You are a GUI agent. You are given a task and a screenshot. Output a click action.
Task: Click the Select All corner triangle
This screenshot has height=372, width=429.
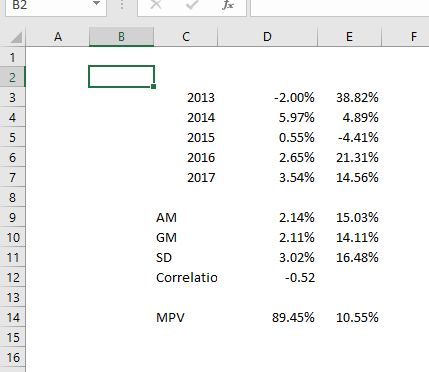[16, 37]
